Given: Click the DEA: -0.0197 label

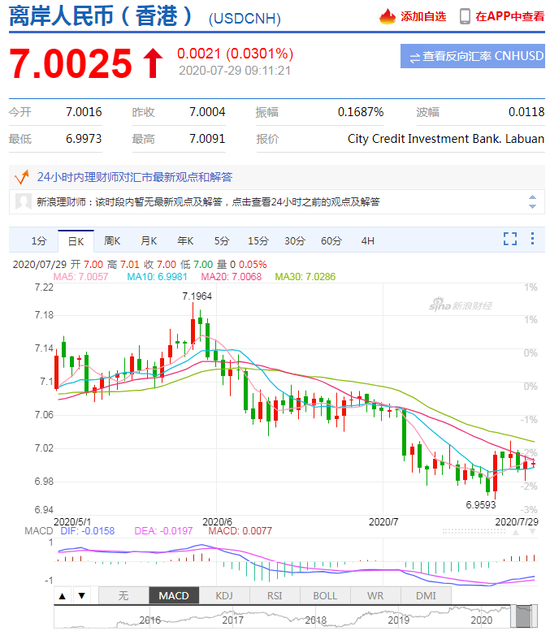Looking at the screenshot, I should 164,531.
